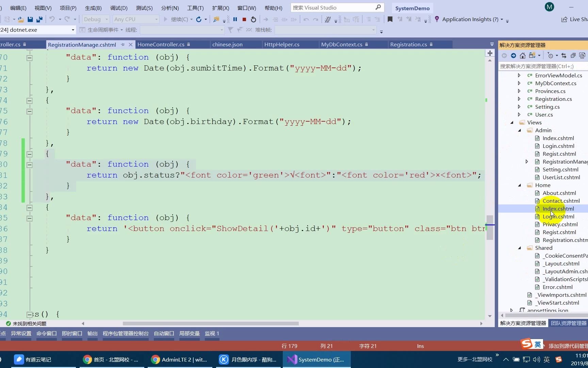Viewport: 588px width, 368px height.
Task: Collapse the Home folder
Action: pyautogui.click(x=520, y=185)
